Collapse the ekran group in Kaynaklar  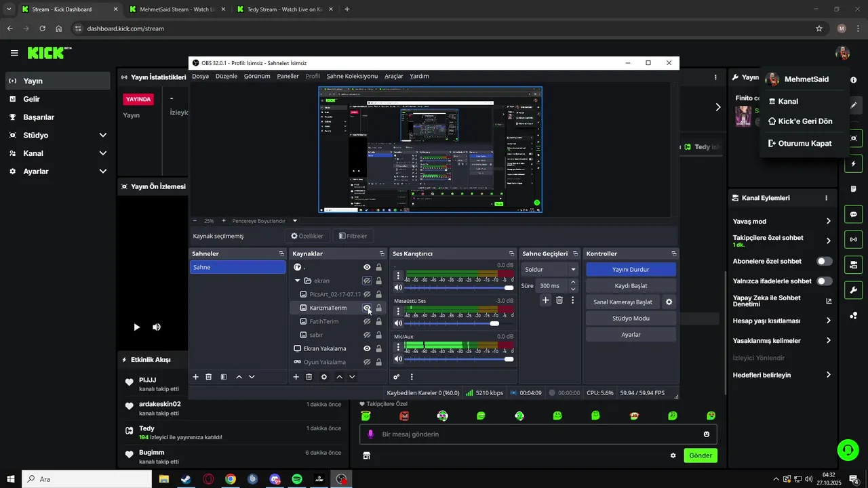click(x=297, y=281)
